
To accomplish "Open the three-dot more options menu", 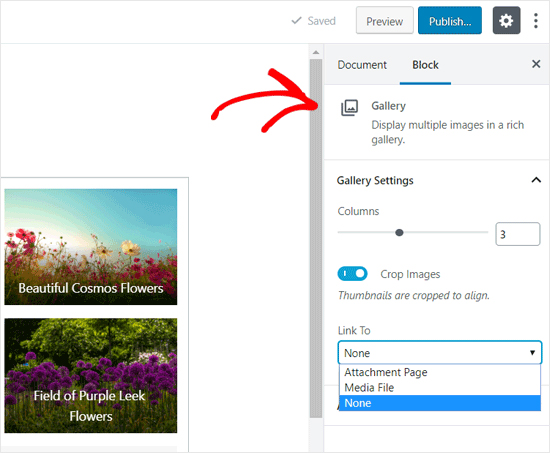I will pyautogui.click(x=536, y=21).
